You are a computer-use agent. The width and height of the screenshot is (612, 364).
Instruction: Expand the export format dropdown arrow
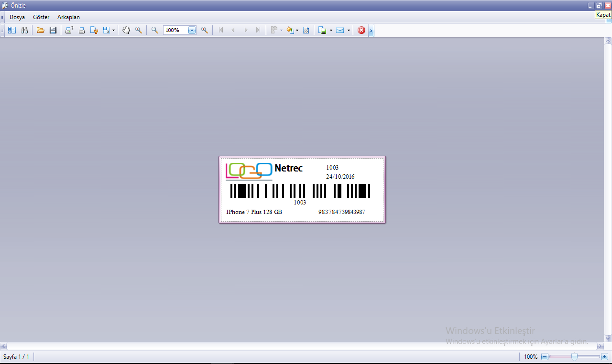(331, 30)
